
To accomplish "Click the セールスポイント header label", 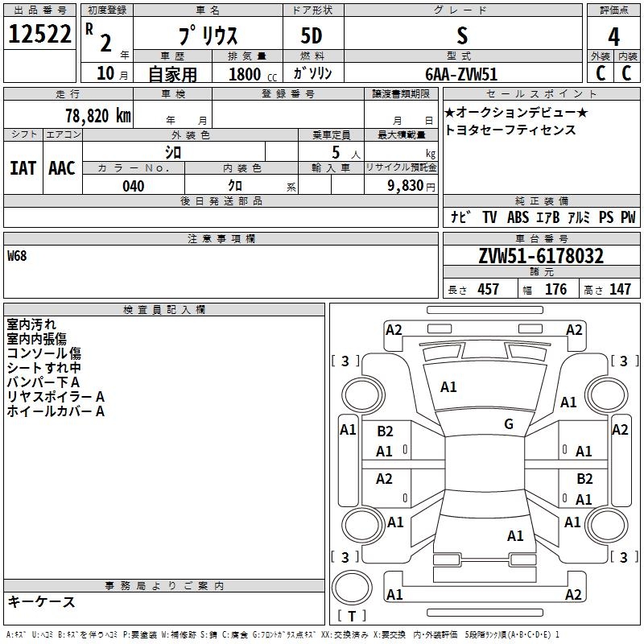I will pos(541,93).
